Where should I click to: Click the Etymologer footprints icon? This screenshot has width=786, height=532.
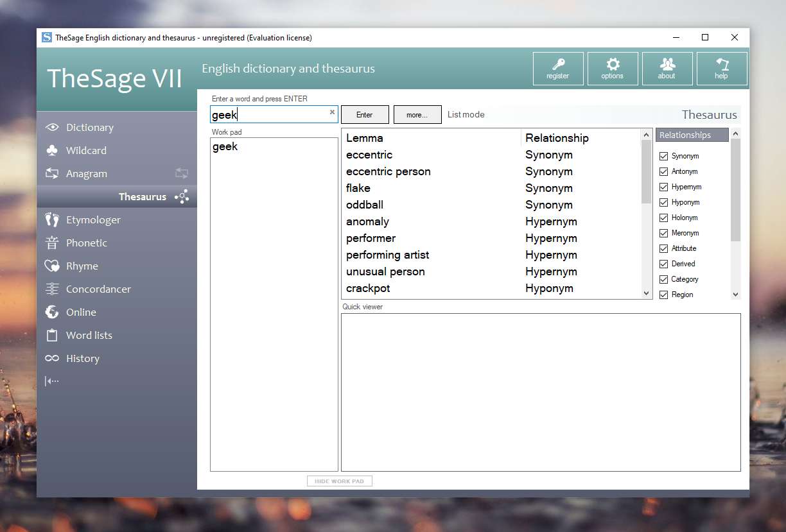point(52,220)
